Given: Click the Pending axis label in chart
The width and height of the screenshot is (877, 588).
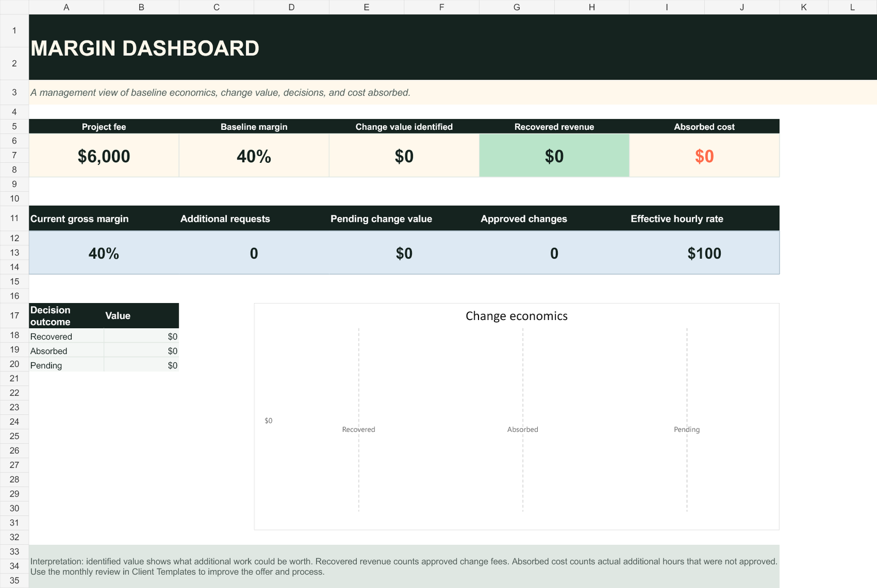Looking at the screenshot, I should [x=687, y=430].
